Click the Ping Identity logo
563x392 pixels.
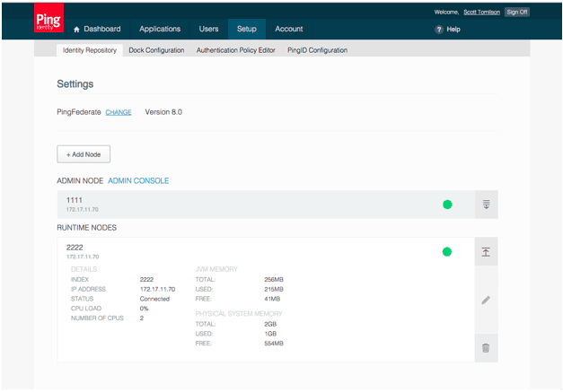pyautogui.click(x=48, y=18)
